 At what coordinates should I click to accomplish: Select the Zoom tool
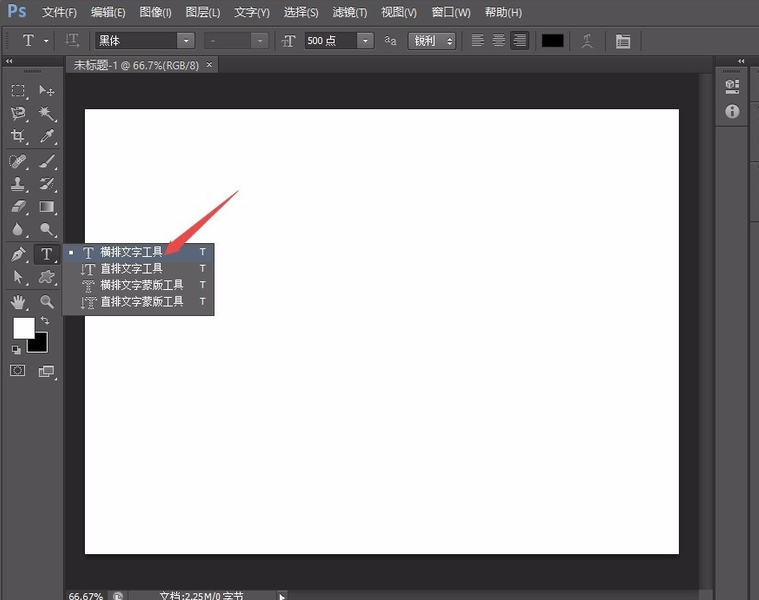[x=46, y=302]
